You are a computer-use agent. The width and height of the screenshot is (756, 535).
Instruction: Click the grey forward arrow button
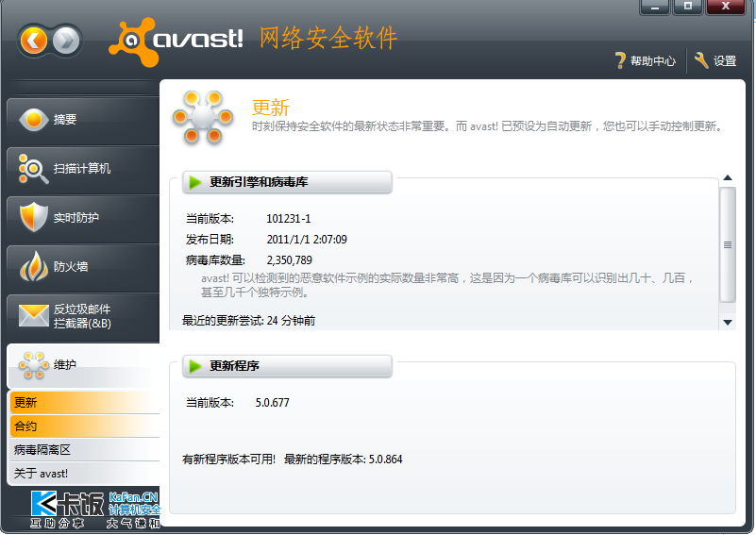66,41
